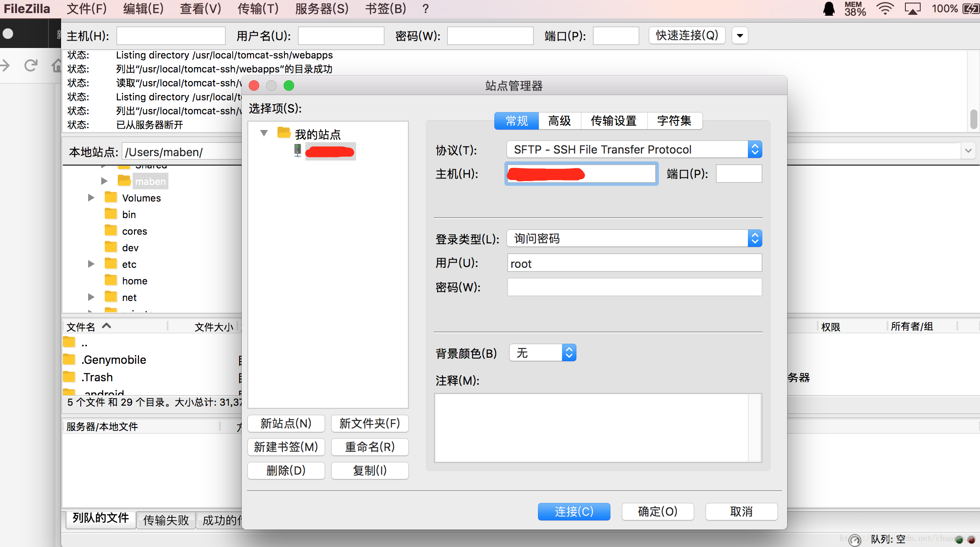
Task: Click the 用户(U) field containing root
Action: (x=634, y=263)
